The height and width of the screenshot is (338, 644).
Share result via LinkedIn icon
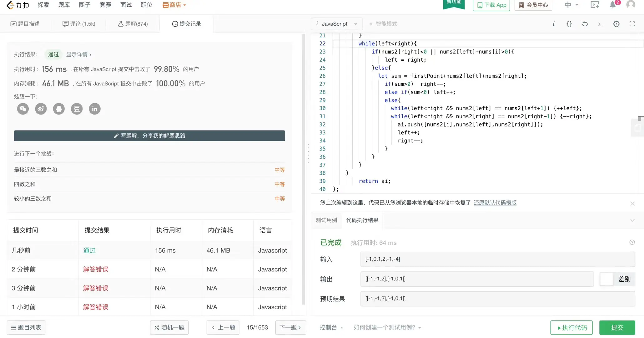pos(95,109)
